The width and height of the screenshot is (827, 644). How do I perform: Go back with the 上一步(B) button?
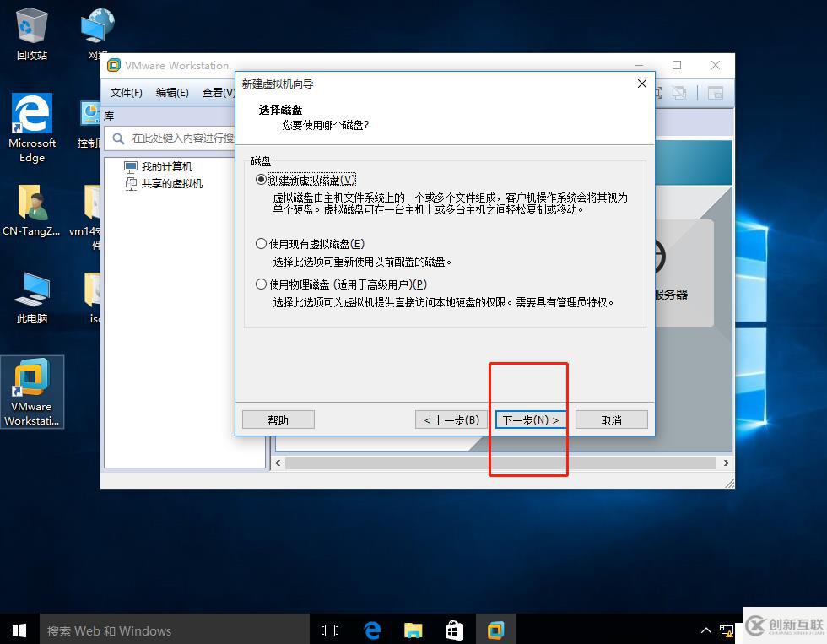451,419
